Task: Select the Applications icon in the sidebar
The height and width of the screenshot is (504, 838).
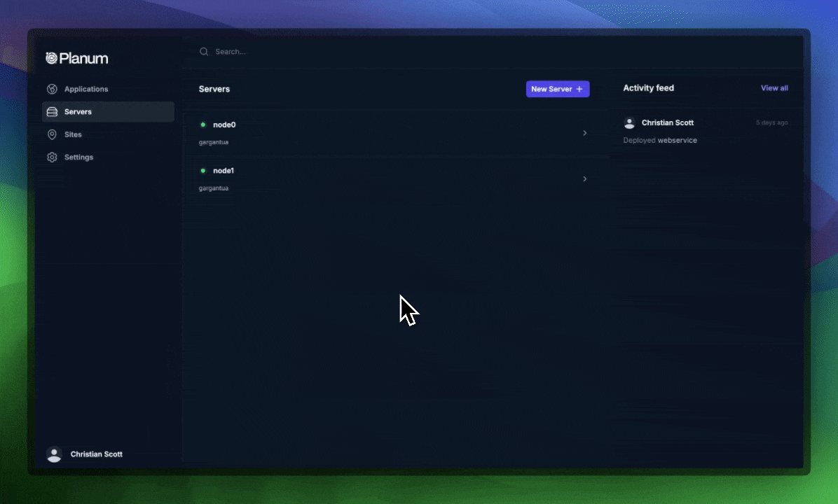Action: 51,89
